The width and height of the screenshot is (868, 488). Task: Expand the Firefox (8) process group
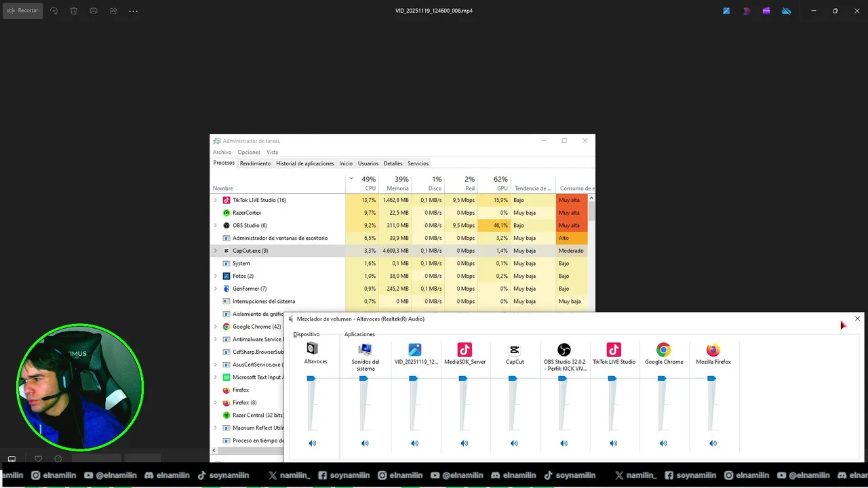[216, 403]
